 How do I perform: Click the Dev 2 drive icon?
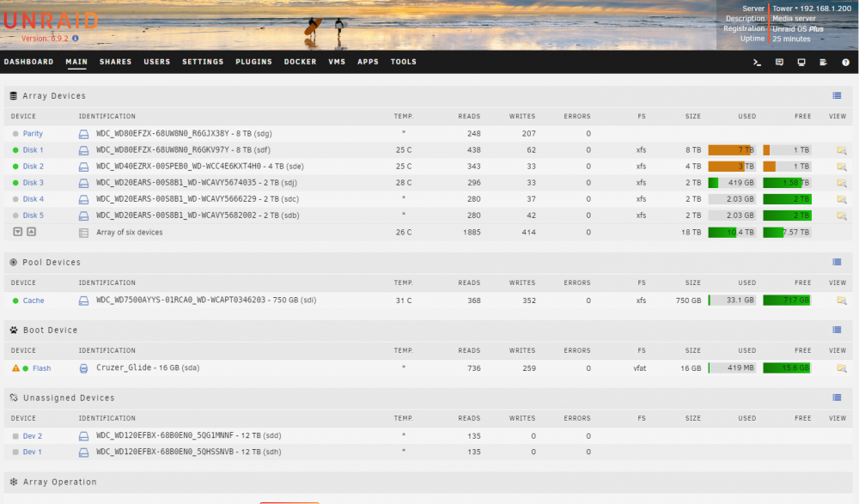(x=83, y=436)
